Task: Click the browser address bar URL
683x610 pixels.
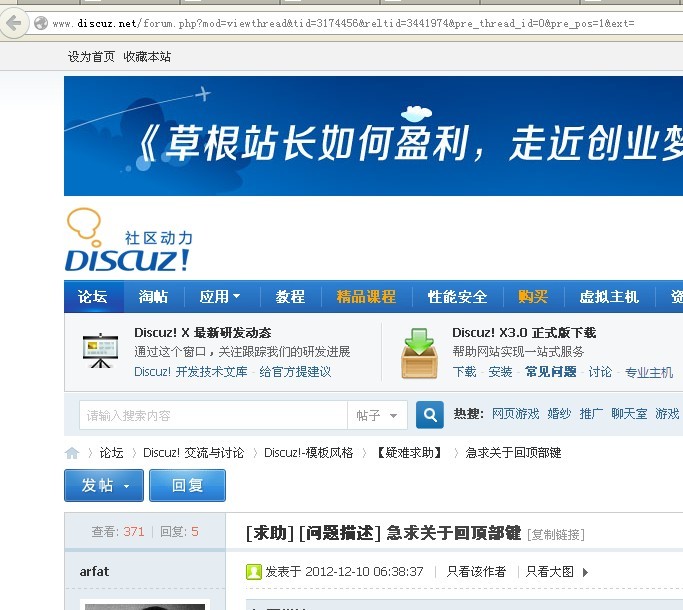Action: coord(343,23)
